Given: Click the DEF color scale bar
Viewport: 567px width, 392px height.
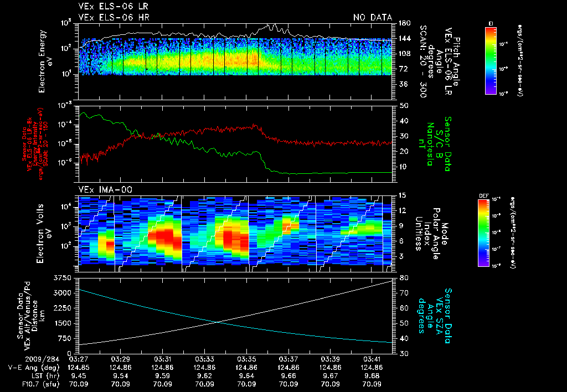Looking at the screenshot, I should point(484,233).
